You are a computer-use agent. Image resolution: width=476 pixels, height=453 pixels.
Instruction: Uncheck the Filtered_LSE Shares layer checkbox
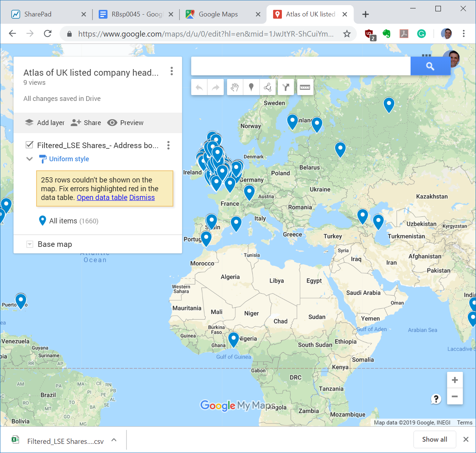pos(30,145)
